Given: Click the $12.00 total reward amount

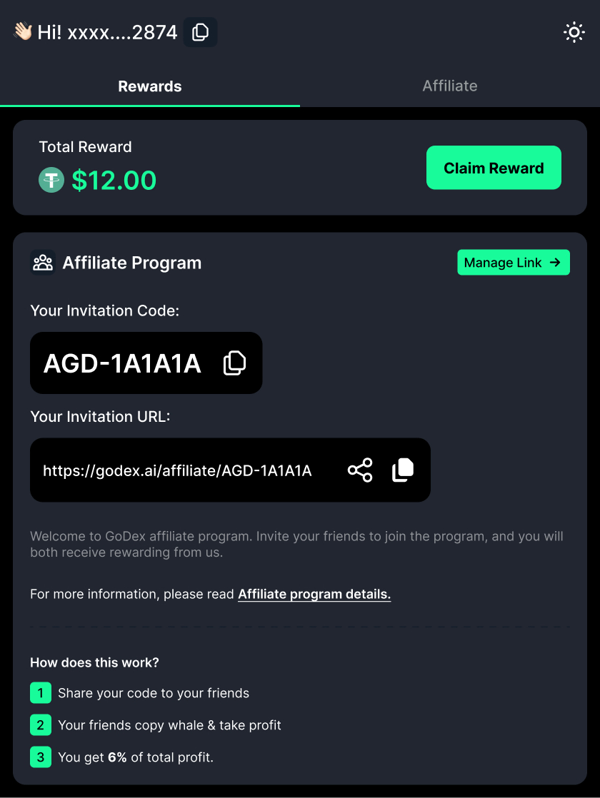Looking at the screenshot, I should point(114,180).
